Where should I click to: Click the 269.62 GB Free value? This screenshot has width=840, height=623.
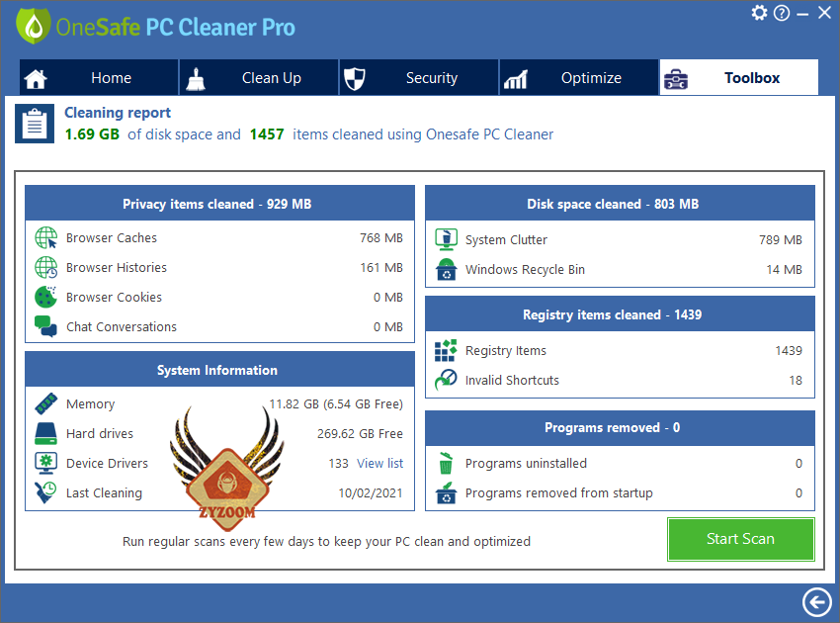click(360, 433)
